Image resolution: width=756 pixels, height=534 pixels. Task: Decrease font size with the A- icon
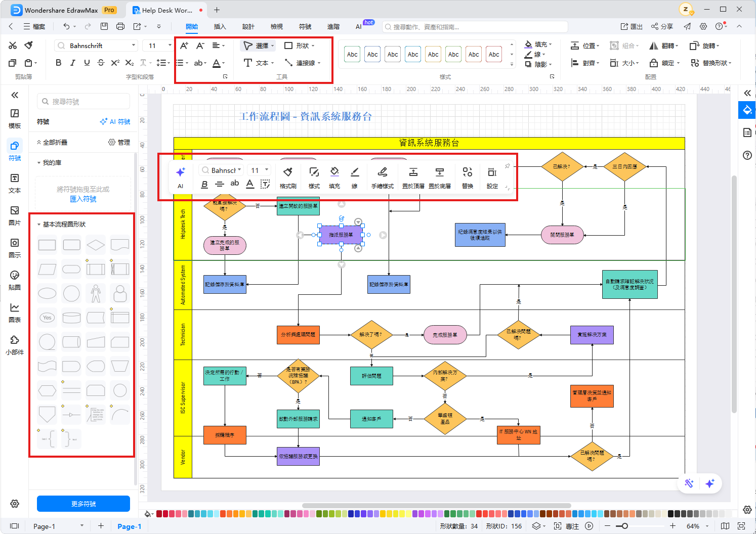[200, 46]
